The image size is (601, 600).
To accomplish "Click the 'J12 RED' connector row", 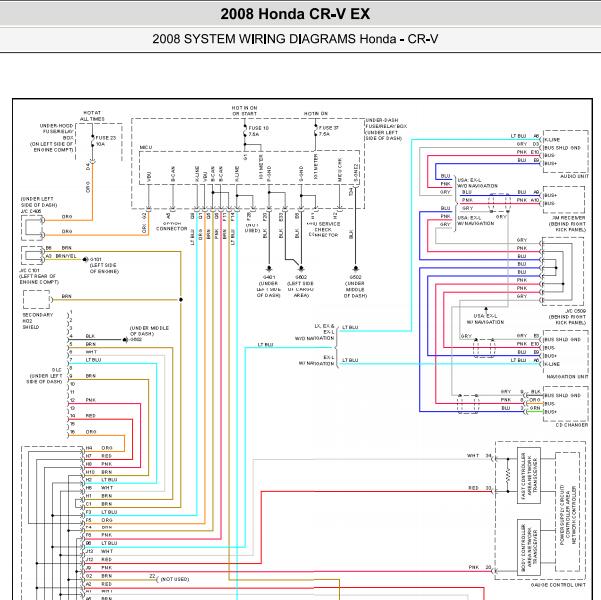I will (99, 559).
